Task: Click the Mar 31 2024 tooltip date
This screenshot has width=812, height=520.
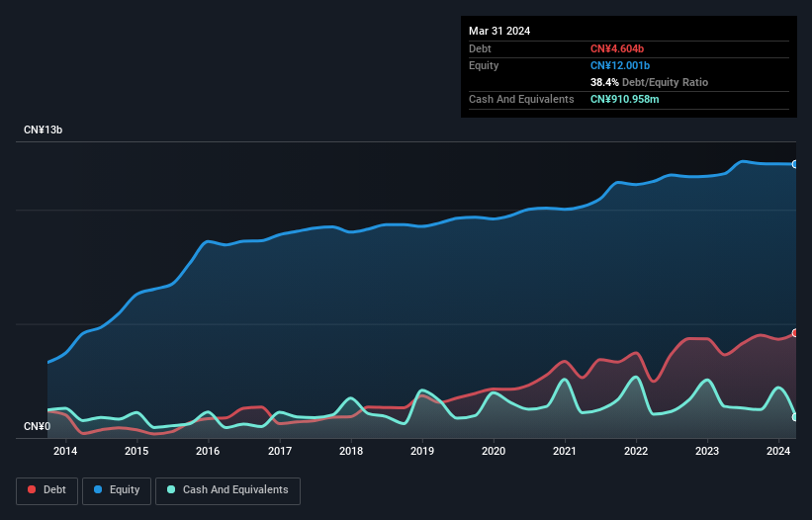Action: coord(499,31)
